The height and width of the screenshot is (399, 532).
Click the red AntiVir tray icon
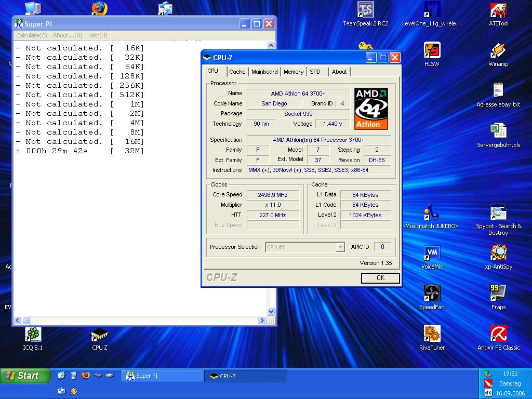488,383
